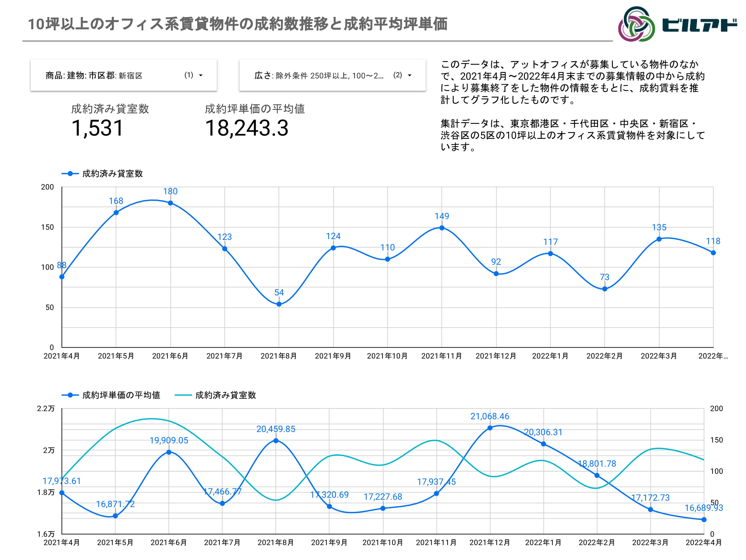Click the 73 data point for 2022年2月
746x560 pixels.
click(x=604, y=289)
